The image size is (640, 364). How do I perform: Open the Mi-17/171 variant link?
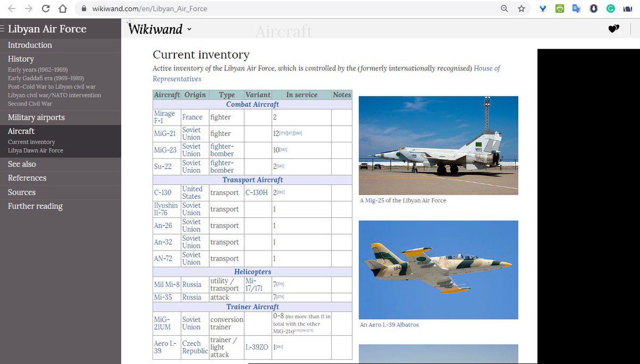tap(254, 285)
